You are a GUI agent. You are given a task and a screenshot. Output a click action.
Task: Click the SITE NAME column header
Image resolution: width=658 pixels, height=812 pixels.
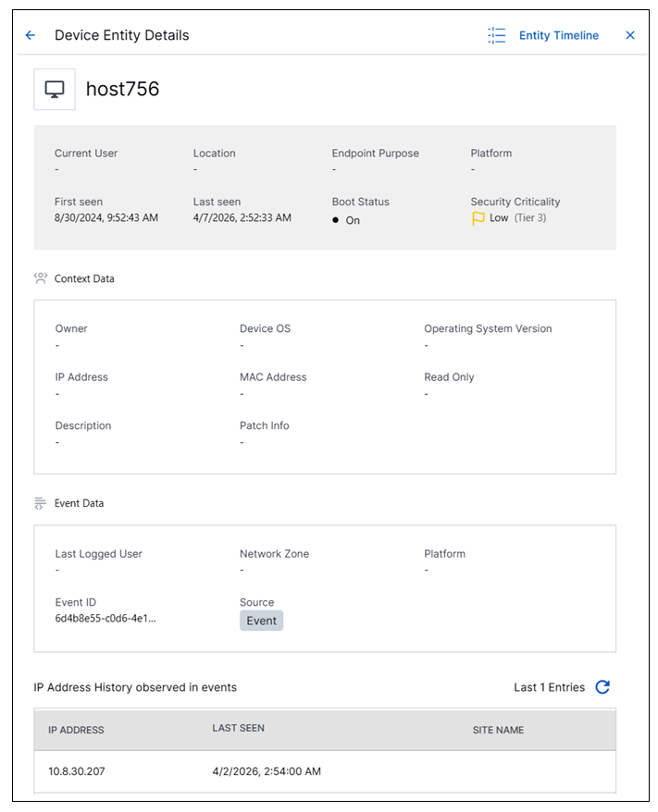498,730
